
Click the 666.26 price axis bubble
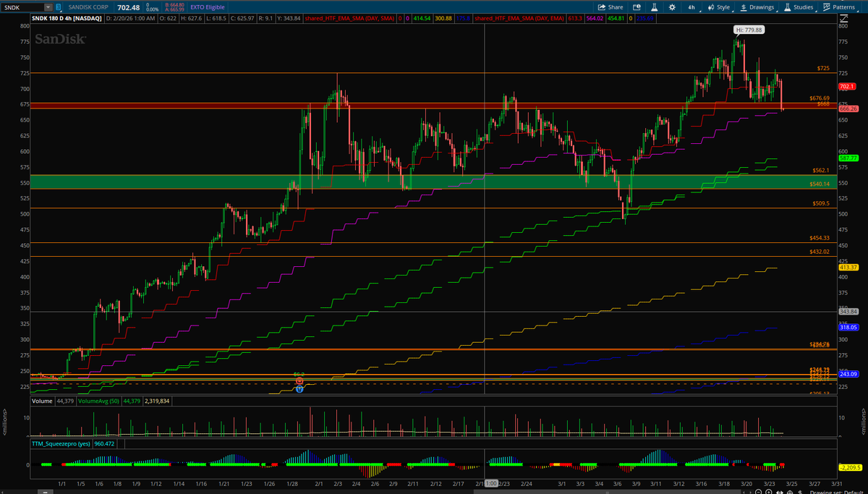(x=848, y=108)
